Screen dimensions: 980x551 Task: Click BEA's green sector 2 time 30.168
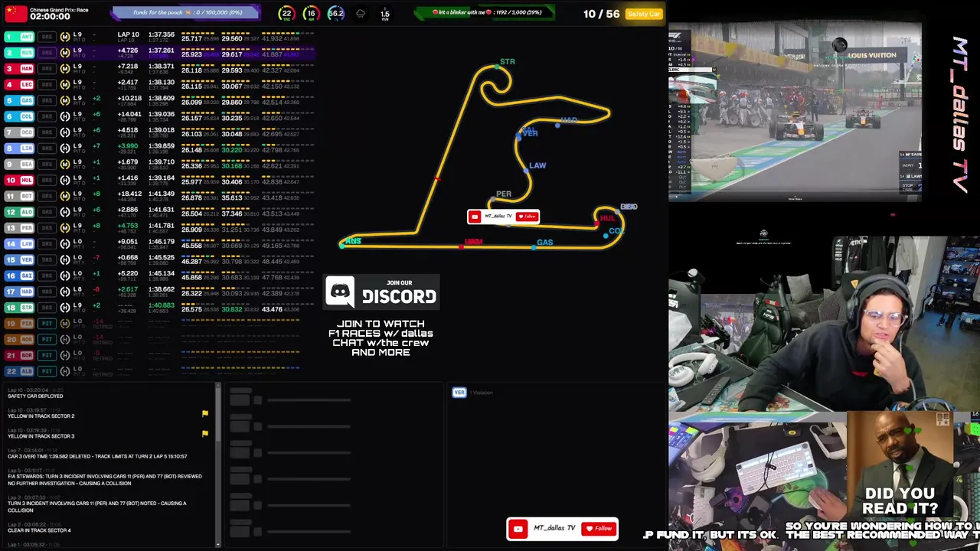click(231, 166)
